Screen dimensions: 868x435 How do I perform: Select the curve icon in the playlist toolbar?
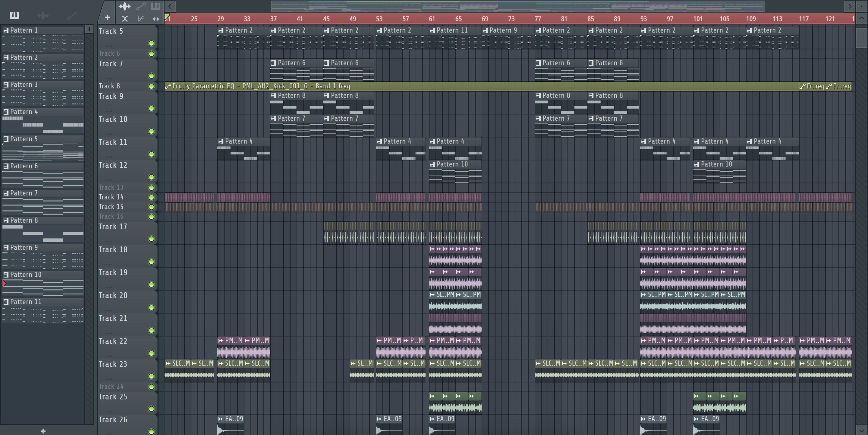point(140,19)
